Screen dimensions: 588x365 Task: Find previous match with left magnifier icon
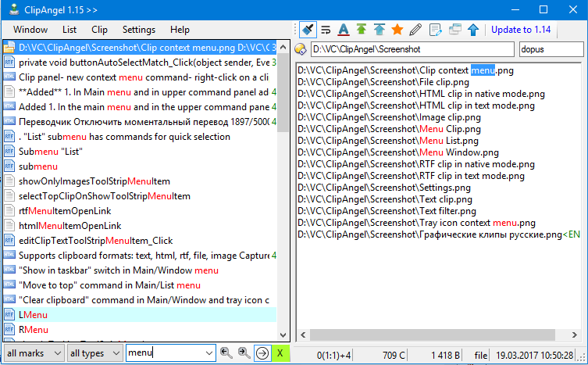coord(226,353)
